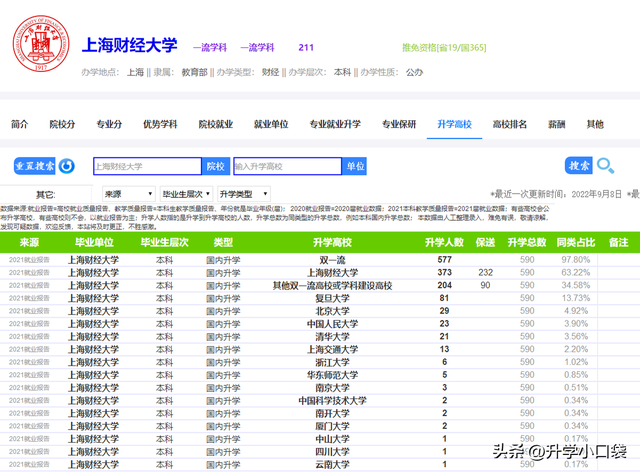Click the 单位 button beside destination field
This screenshot has height=473, width=640.
click(355, 167)
